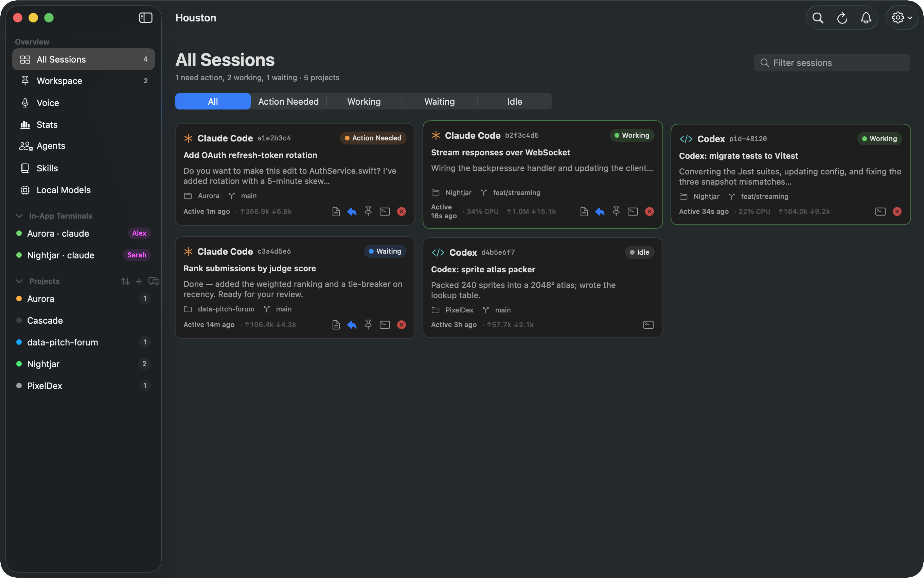Select the data-pitch-forum project
Screen dimensions: 924x578
[83, 342]
